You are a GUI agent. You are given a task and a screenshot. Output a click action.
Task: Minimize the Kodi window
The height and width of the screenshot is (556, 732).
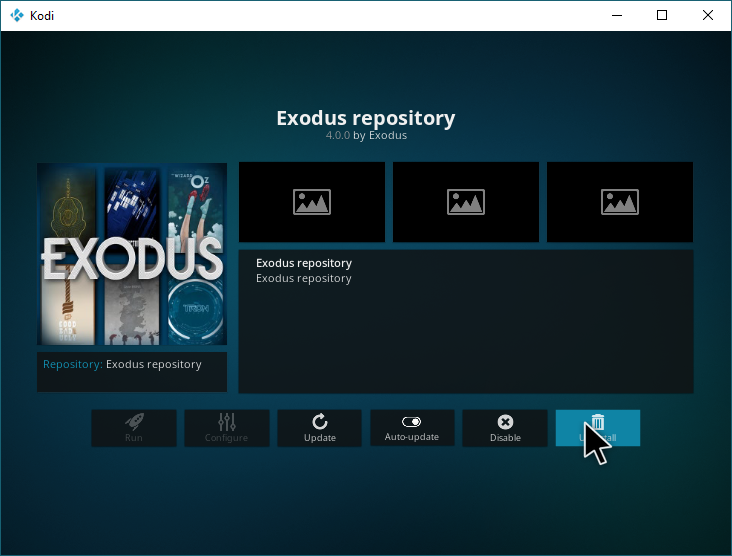[x=617, y=15]
